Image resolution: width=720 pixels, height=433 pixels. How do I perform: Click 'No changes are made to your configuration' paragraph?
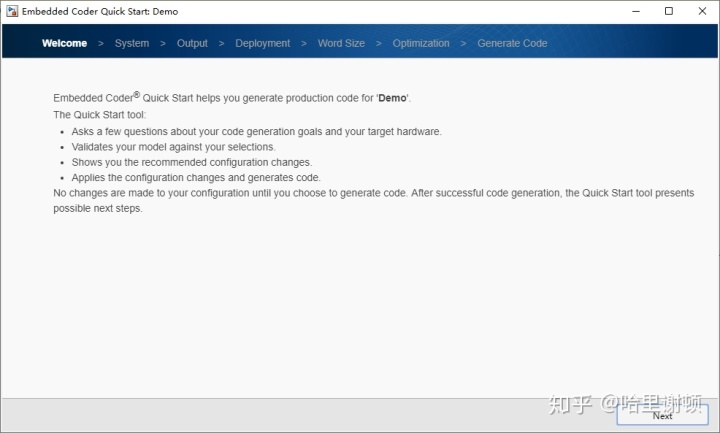tap(373, 201)
